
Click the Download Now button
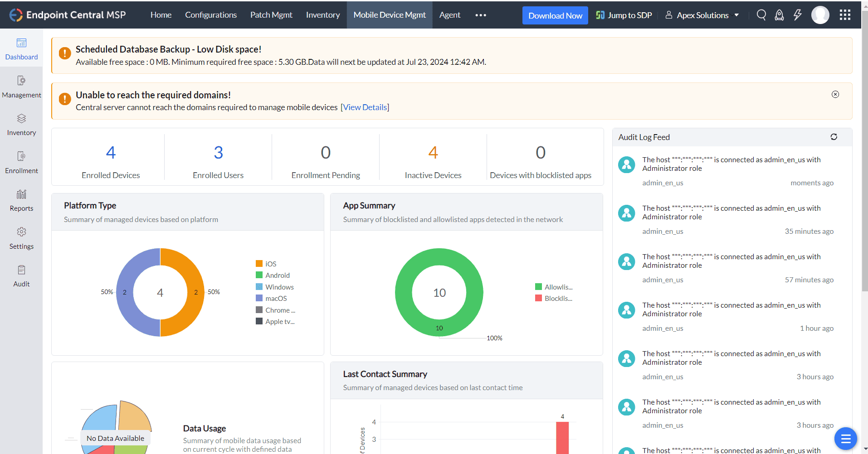pos(555,15)
